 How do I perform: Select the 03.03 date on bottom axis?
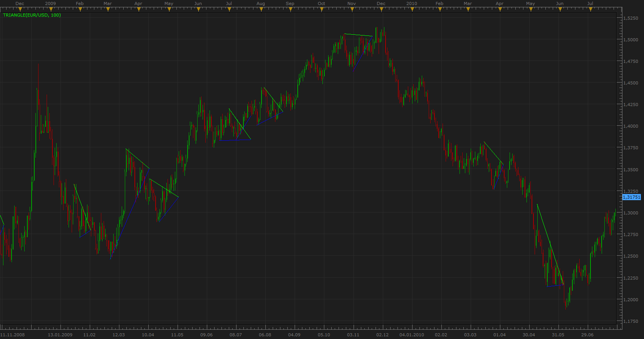pos(470,335)
